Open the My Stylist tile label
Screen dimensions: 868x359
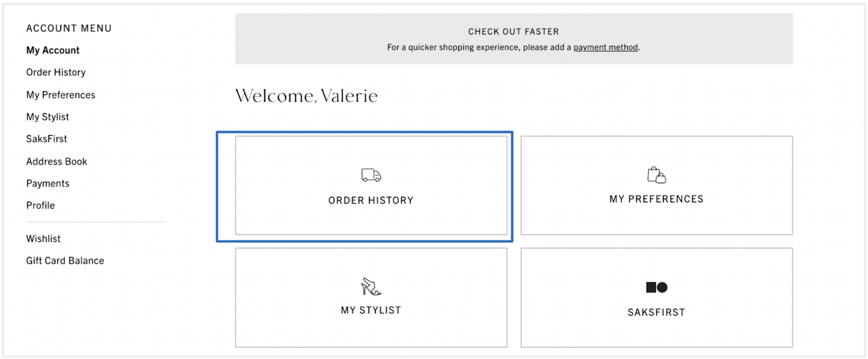371,310
